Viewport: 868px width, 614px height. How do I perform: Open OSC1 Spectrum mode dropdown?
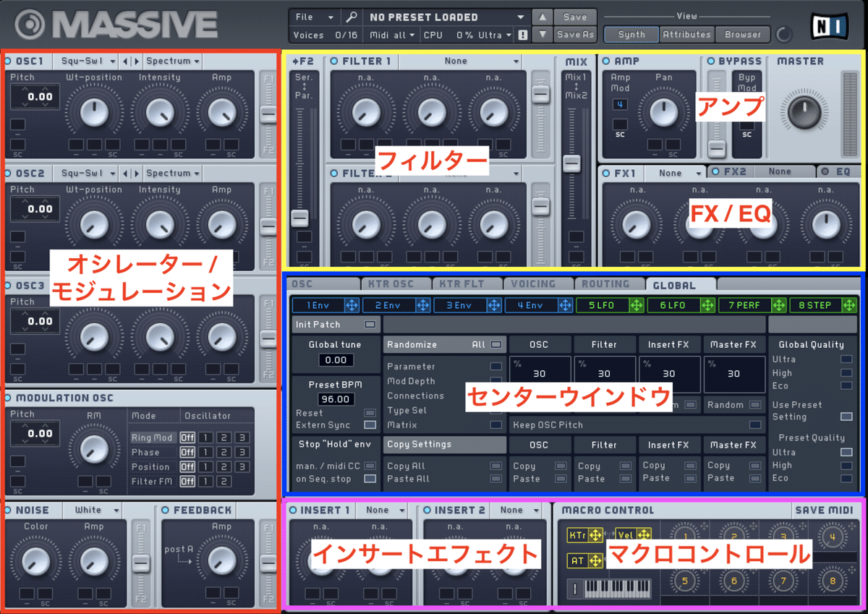pos(173,61)
